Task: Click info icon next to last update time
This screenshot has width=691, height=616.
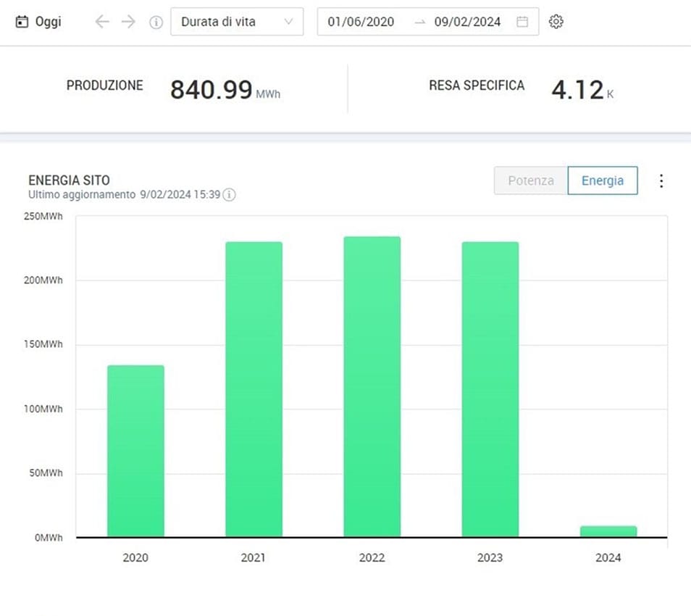Action: click(x=229, y=195)
